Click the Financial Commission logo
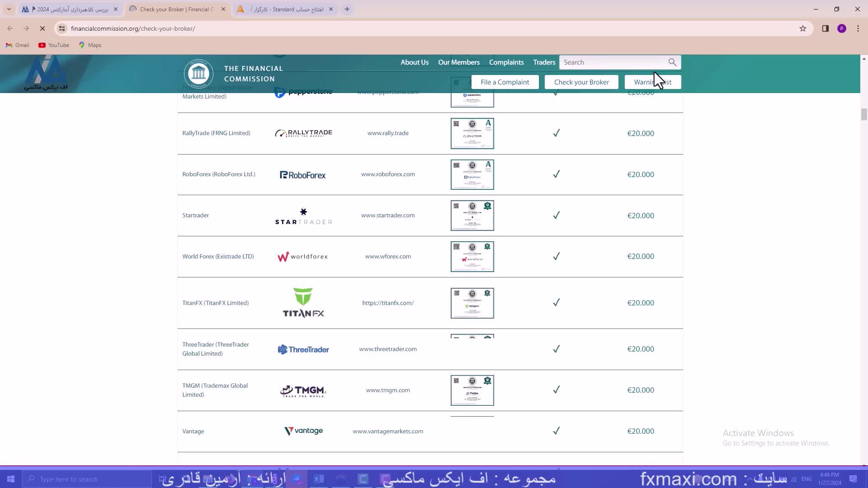This screenshot has width=868, height=488. pyautogui.click(x=198, y=74)
